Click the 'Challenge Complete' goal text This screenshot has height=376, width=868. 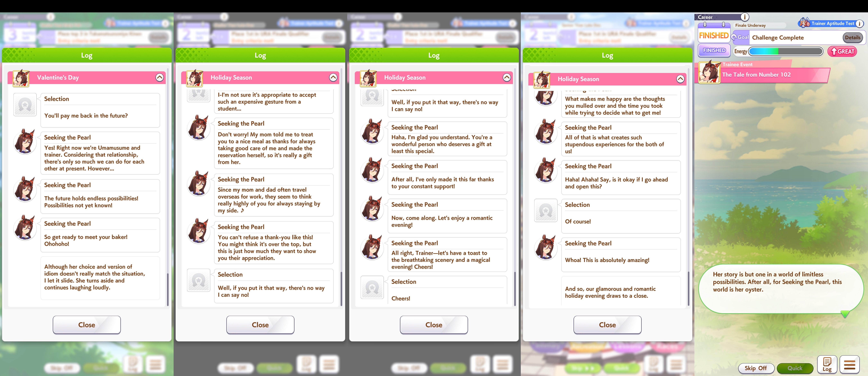pos(778,37)
